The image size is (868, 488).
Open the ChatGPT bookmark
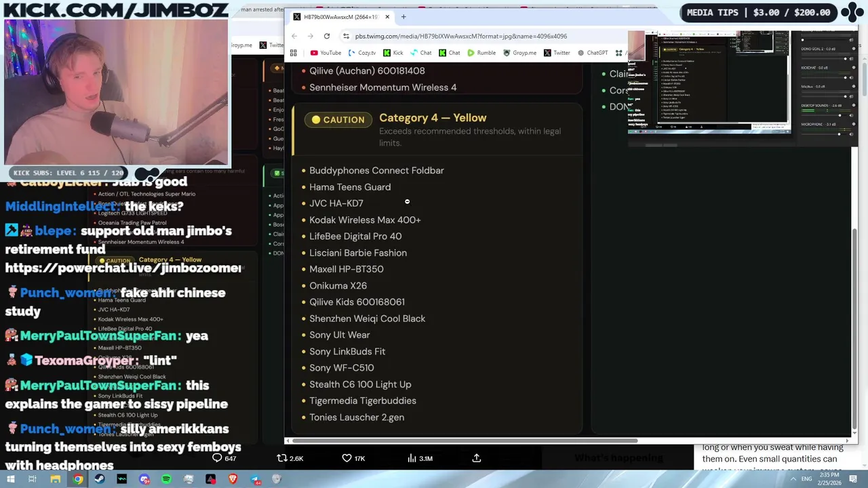(593, 53)
